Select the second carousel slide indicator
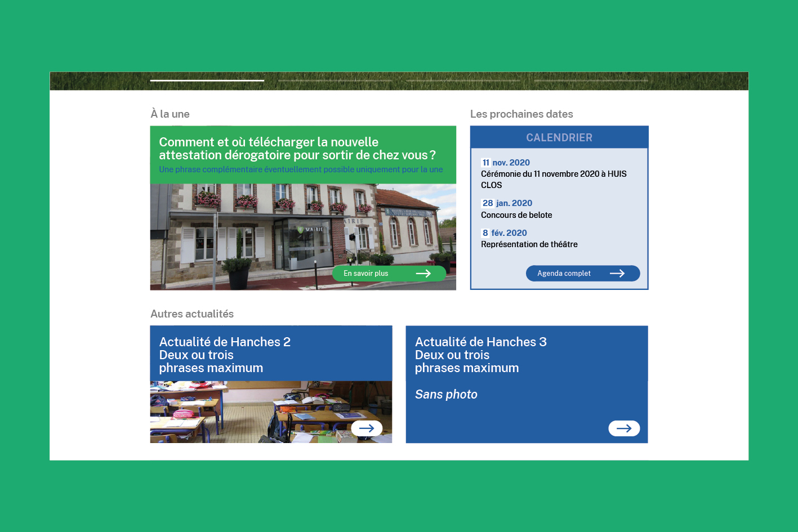798x532 pixels. (x=335, y=81)
